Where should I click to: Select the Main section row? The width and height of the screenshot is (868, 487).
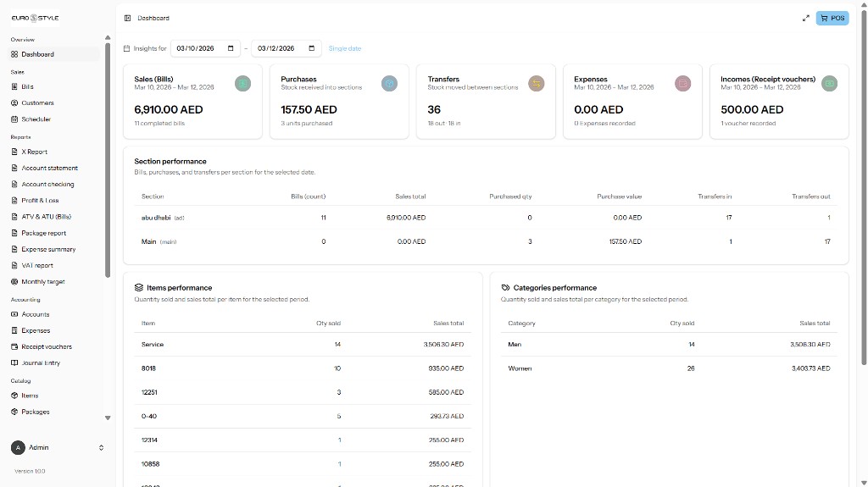(486, 241)
